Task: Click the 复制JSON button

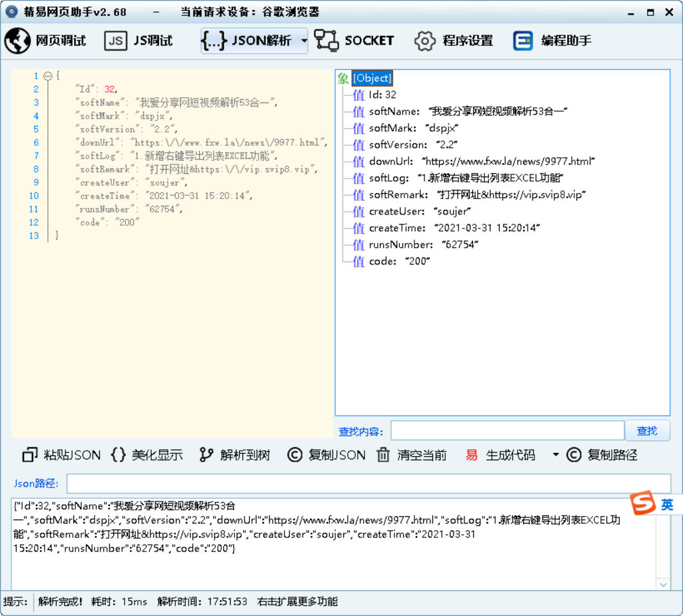Action: (x=327, y=455)
